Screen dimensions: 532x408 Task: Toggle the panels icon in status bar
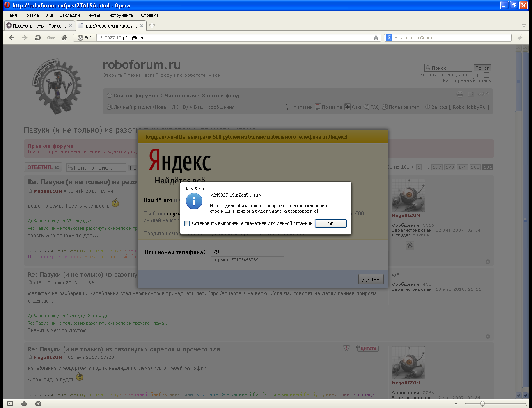coord(10,403)
